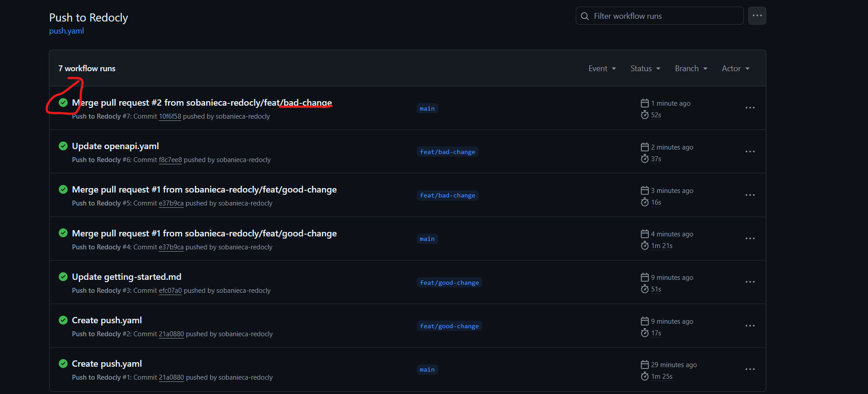The image size is (868, 394).
Task: Open commit f8c7ee8 link
Action: pyautogui.click(x=170, y=160)
